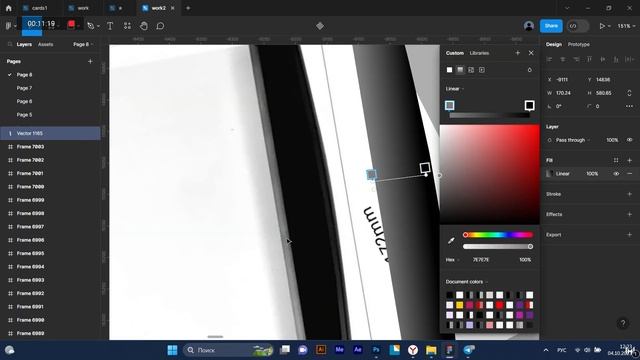This screenshot has height=360, width=640.
Task: Select the Vector 1165 layer
Action: tap(50, 133)
